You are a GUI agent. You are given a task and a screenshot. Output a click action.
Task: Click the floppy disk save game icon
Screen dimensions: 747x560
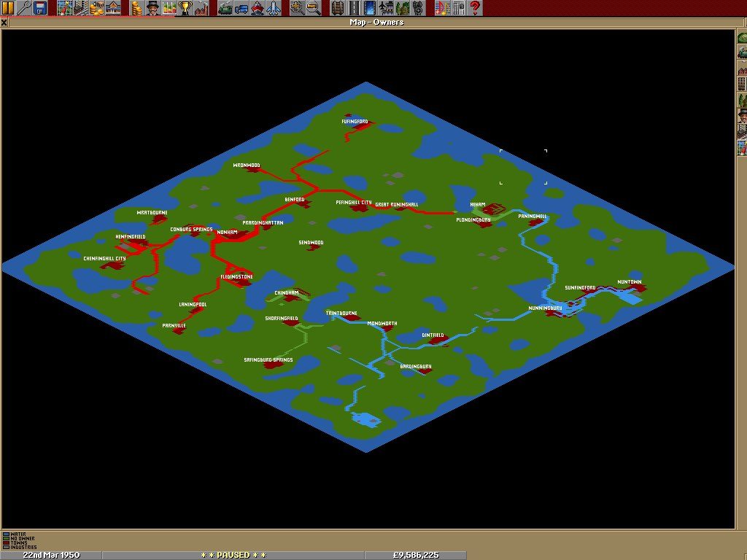40,7
